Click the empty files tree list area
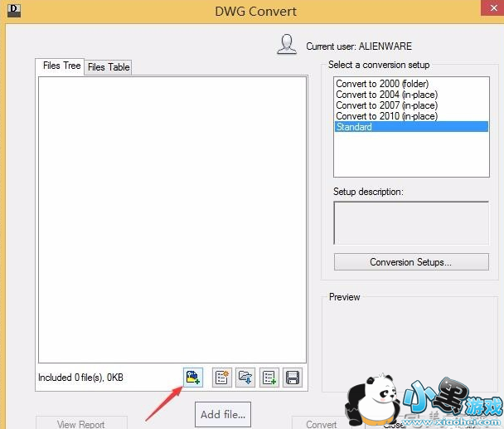Image resolution: width=504 pixels, height=429 pixels. coord(172,220)
